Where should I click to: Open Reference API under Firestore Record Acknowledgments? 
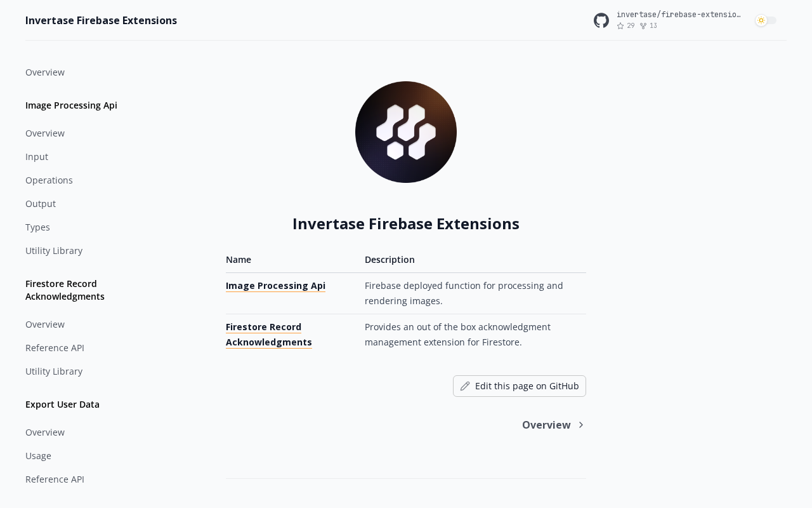point(55,348)
